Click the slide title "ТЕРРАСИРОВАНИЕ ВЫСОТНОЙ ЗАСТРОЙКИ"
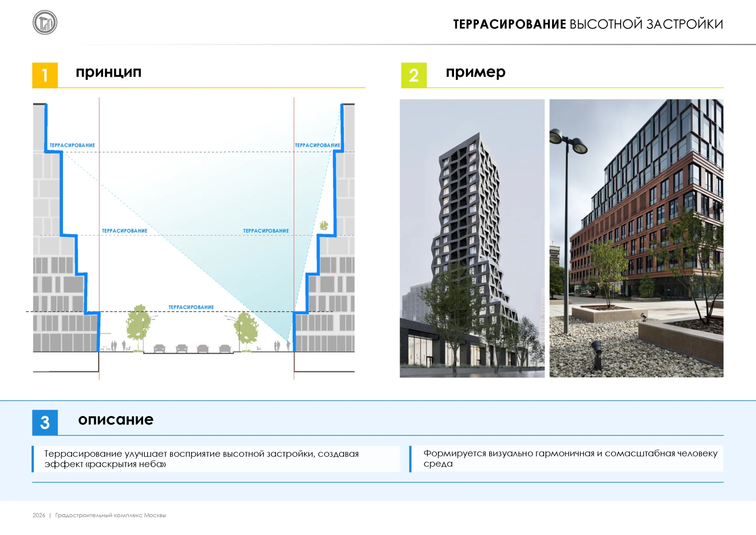 tap(588, 24)
